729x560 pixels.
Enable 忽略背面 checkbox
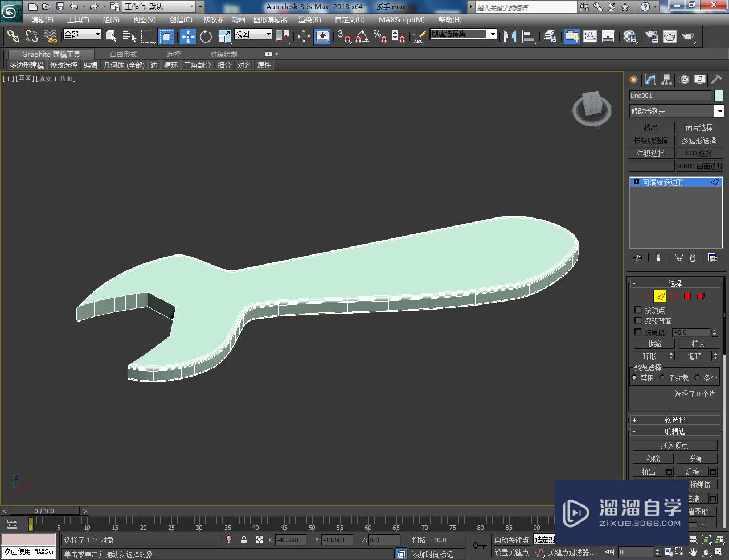pyautogui.click(x=638, y=321)
